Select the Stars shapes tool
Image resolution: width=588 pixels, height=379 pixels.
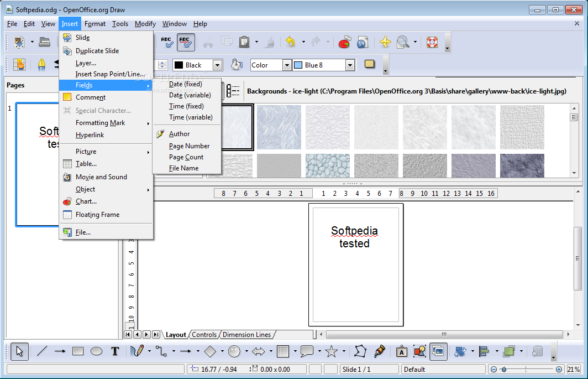331,351
